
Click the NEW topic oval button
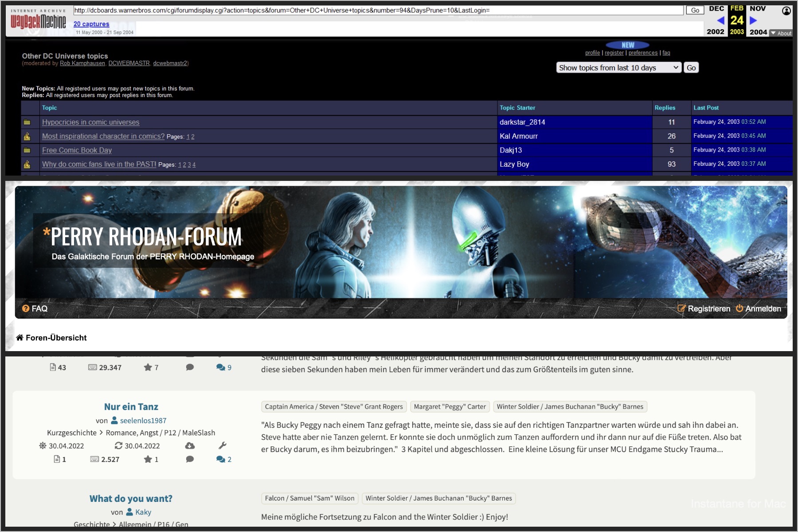[x=627, y=45]
